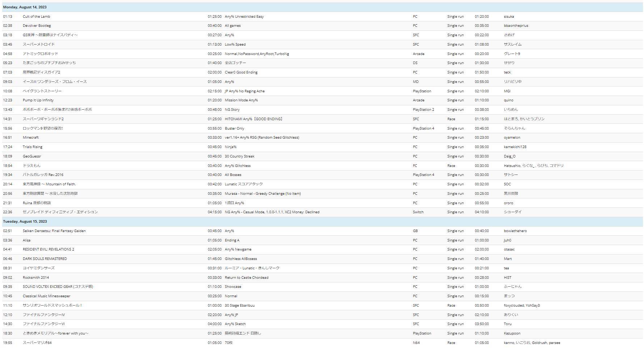The image size is (644, 349).
Task: Click the Monday, August 14, 2023 date header
Action: 25,7
